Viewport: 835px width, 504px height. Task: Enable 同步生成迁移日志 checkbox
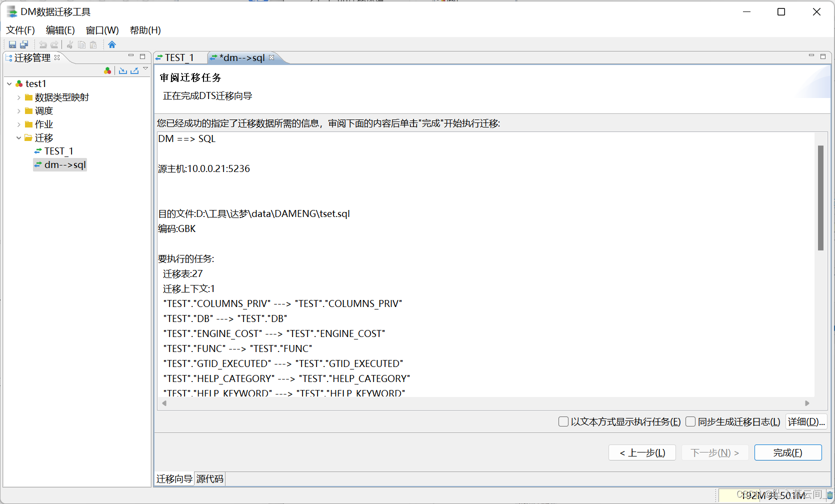point(690,421)
